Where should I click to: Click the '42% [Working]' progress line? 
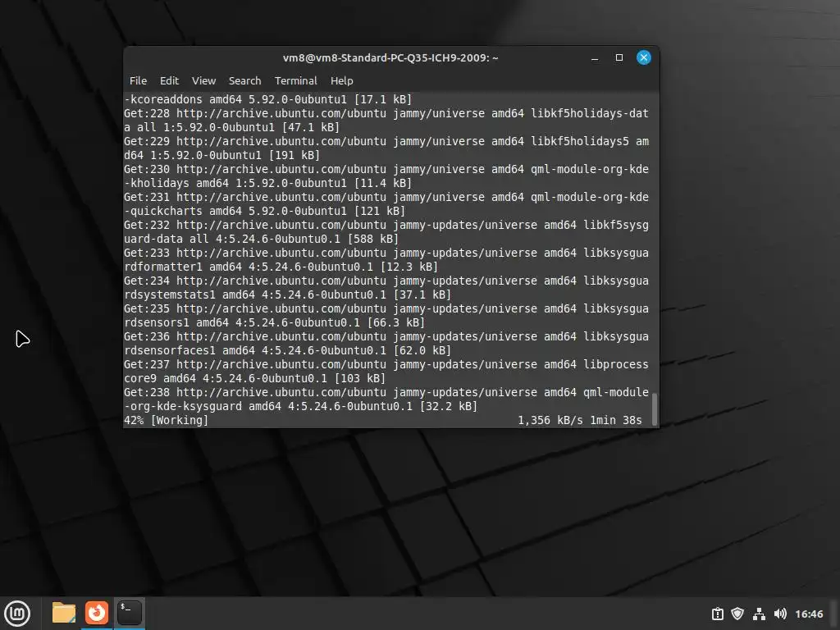click(166, 421)
